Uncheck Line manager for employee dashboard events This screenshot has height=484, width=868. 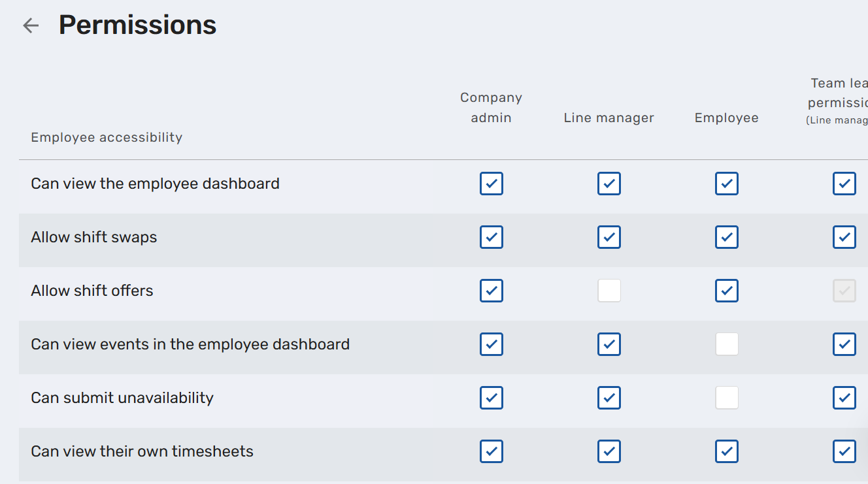[609, 344]
